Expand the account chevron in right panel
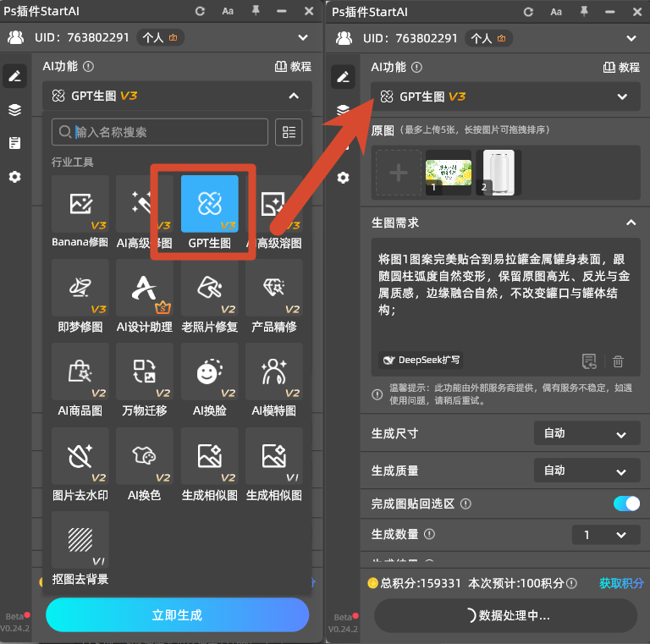This screenshot has width=650, height=644. tap(631, 39)
